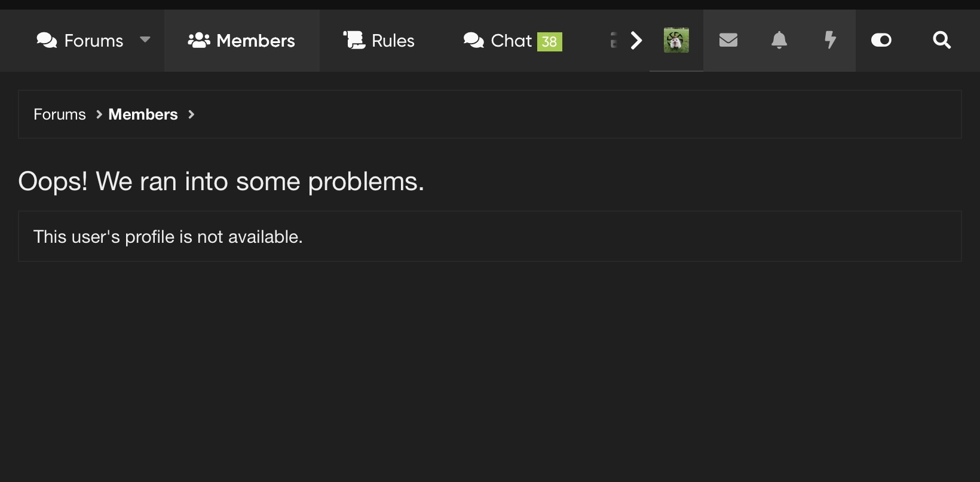Select the Members navigation tab
The height and width of the screenshot is (482, 980).
241,40
